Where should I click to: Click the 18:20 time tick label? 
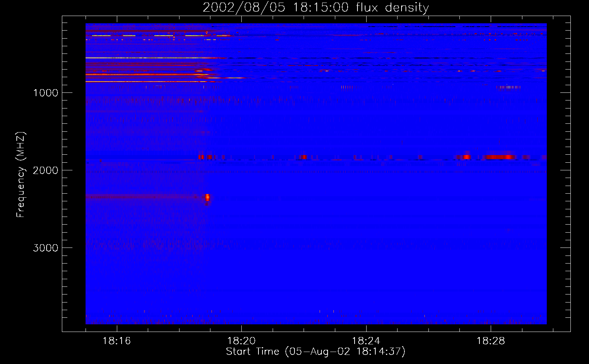coord(241,341)
